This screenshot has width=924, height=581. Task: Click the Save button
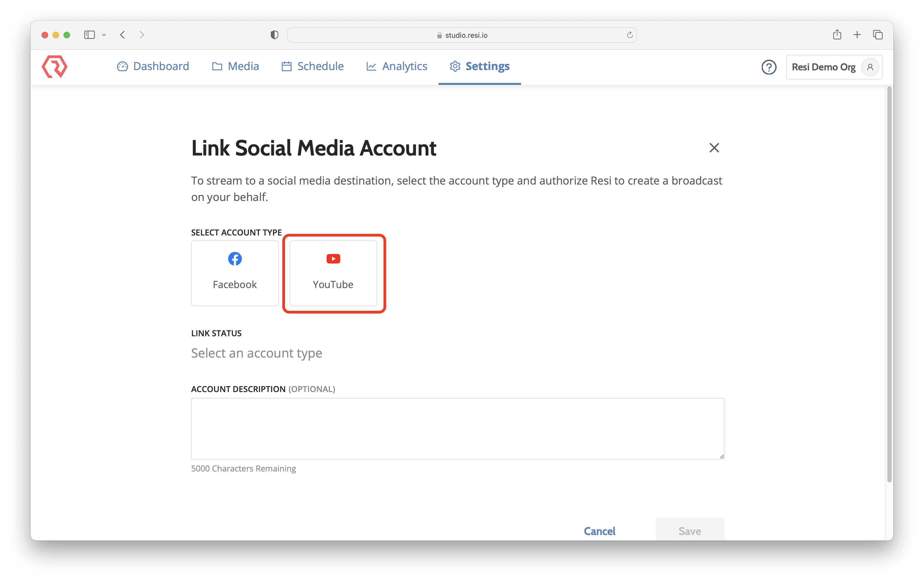point(690,531)
